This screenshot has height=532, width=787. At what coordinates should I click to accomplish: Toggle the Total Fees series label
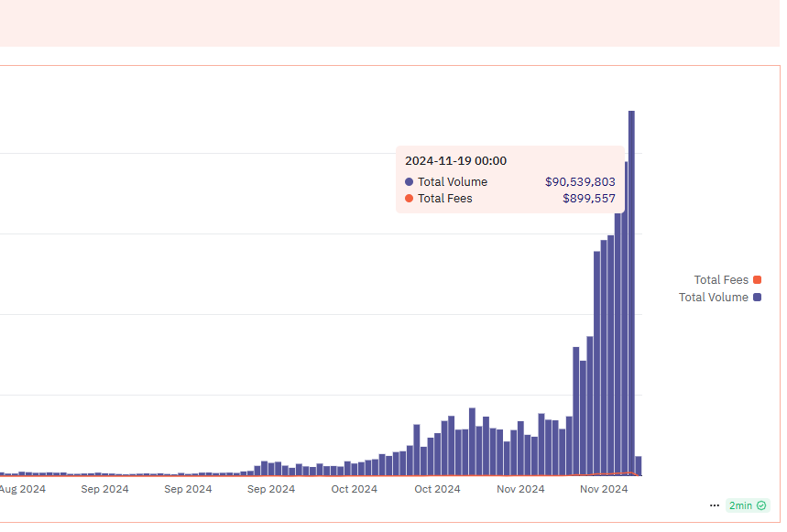click(x=720, y=280)
